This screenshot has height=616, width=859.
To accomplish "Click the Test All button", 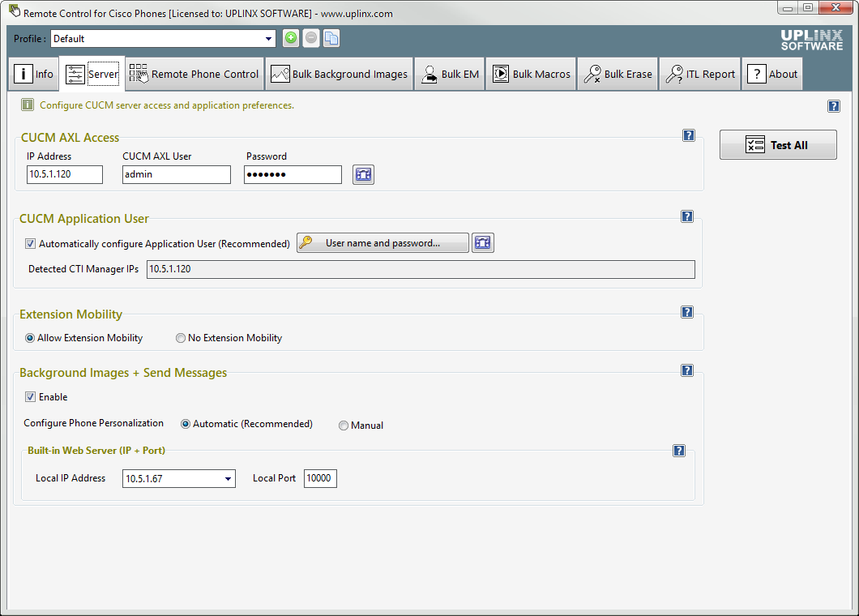I will pyautogui.click(x=778, y=145).
